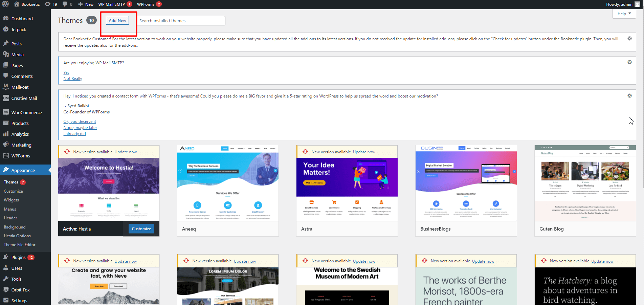Click the Pages icon in the sidebar

pos(6,65)
